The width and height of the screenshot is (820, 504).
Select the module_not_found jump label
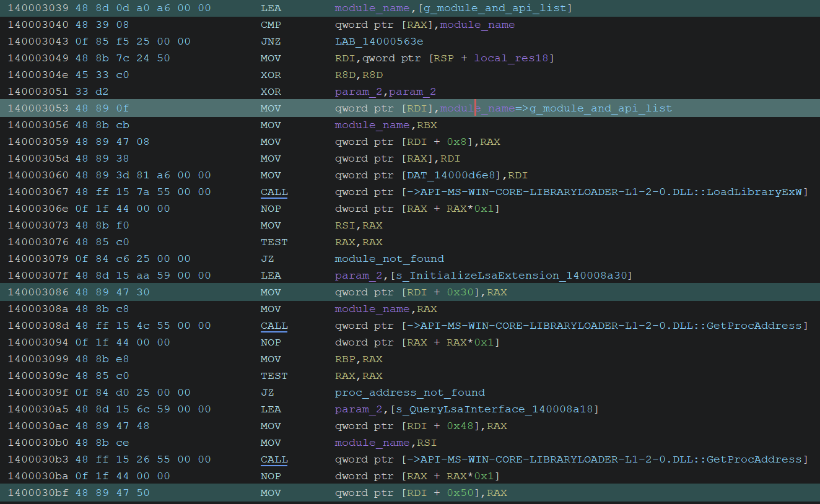[x=390, y=259]
